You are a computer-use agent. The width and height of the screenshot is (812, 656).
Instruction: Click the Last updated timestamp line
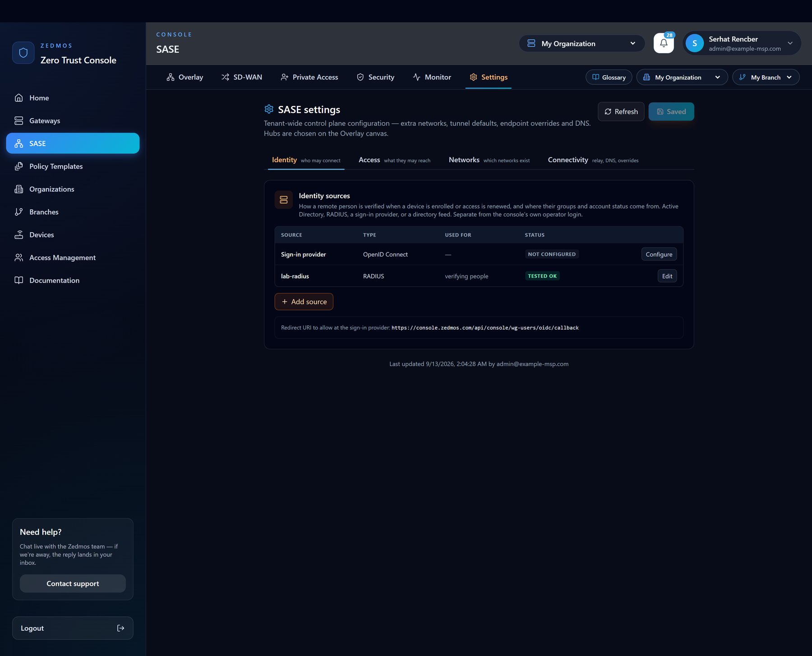click(x=479, y=364)
